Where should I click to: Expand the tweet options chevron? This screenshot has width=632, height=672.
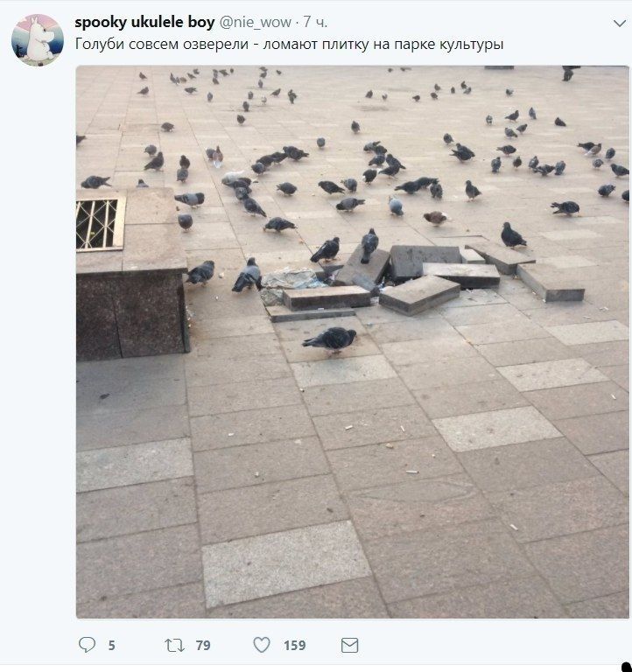[x=620, y=23]
